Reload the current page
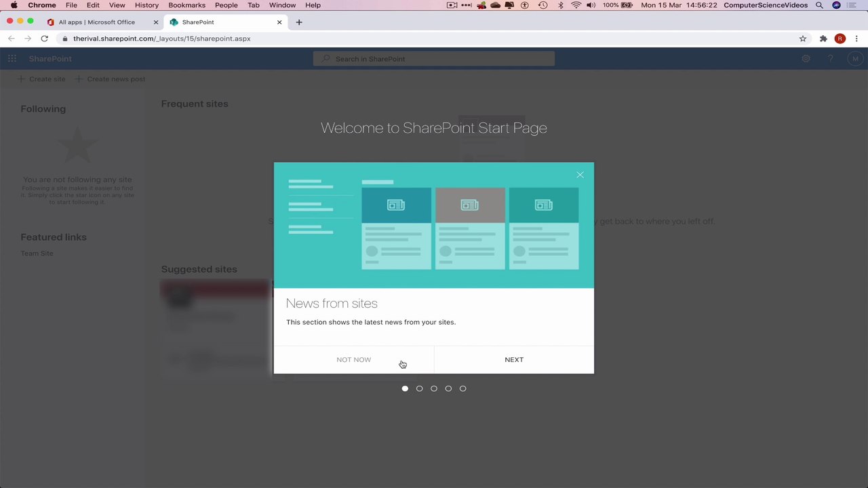This screenshot has width=868, height=488. pos(44,39)
